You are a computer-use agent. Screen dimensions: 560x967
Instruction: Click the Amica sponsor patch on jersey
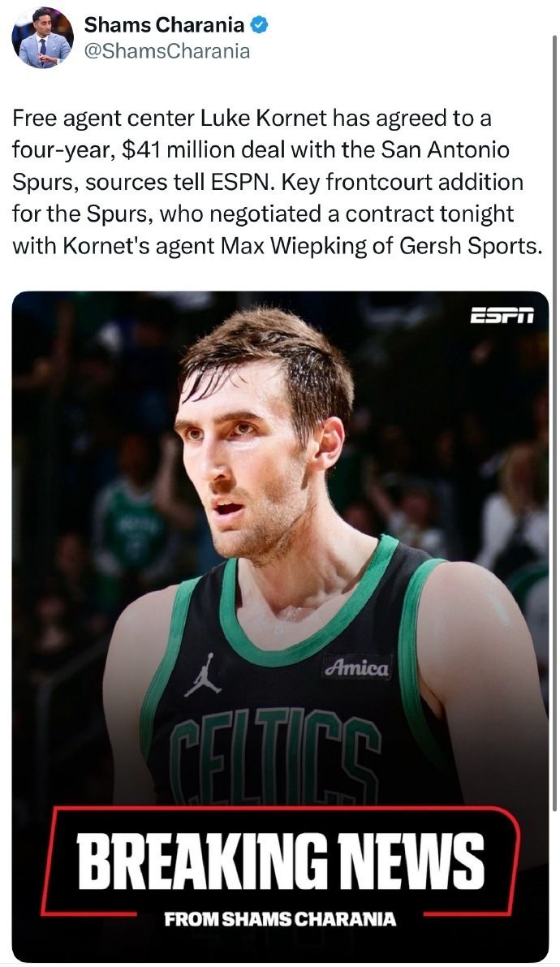coord(358,667)
